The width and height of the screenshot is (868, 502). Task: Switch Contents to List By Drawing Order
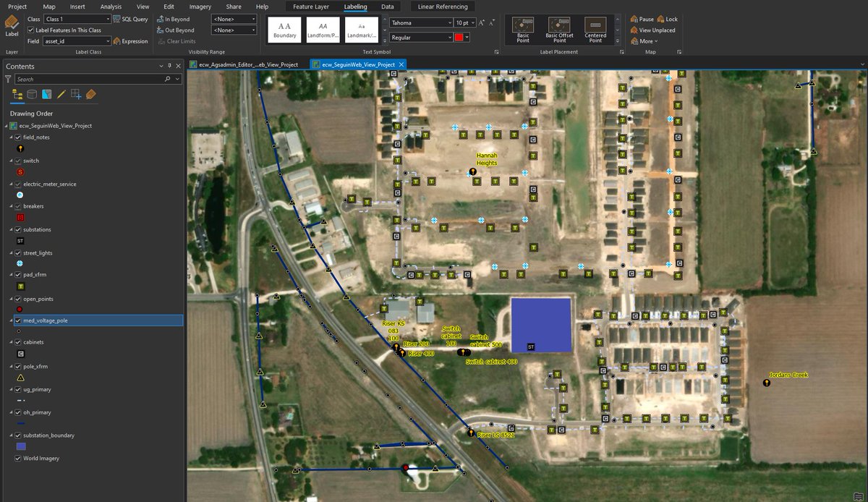pos(18,94)
